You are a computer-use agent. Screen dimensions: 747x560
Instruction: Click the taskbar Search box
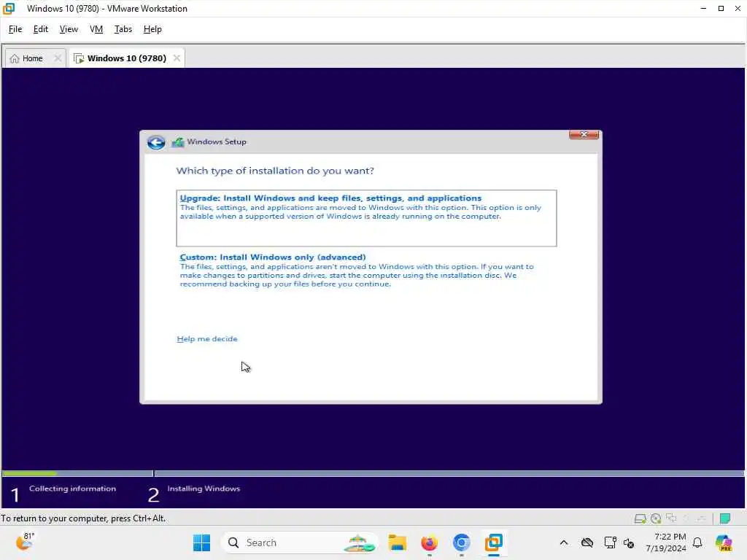click(x=299, y=542)
